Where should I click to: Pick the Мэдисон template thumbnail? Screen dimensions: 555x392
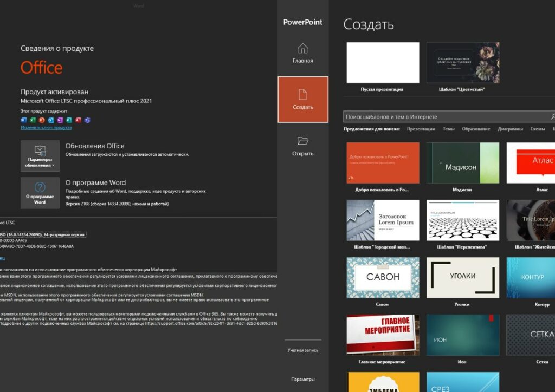(x=463, y=163)
